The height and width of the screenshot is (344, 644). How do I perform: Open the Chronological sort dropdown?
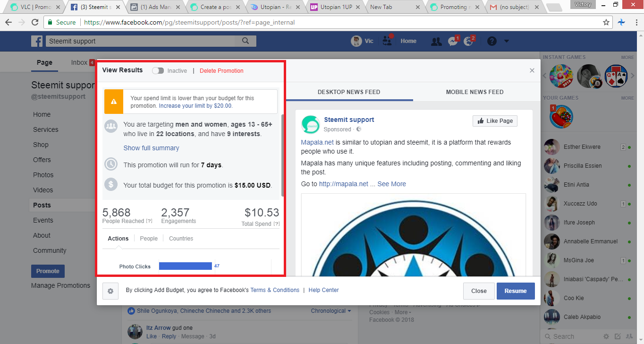tap(331, 311)
